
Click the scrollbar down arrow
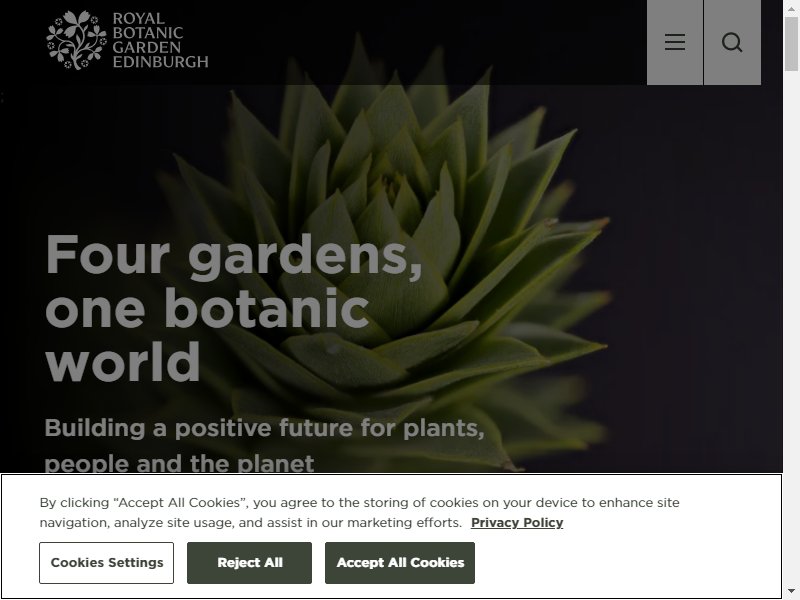coord(791,593)
